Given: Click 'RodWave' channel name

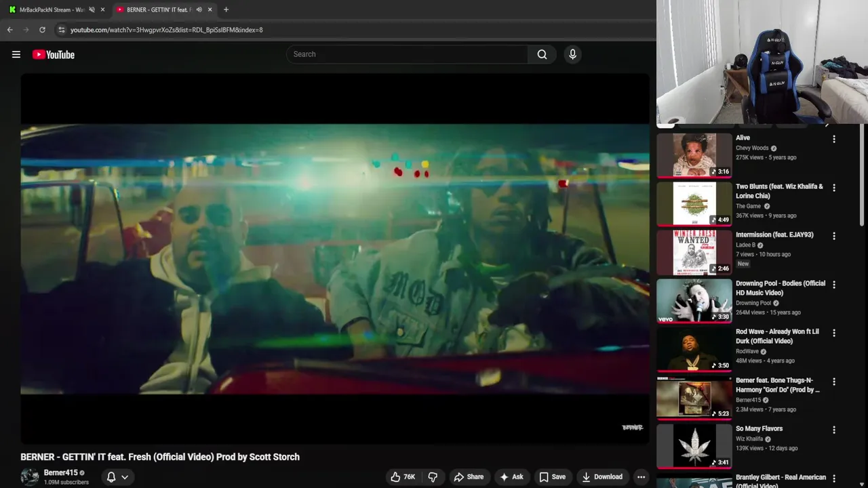Looking at the screenshot, I should point(747,351).
